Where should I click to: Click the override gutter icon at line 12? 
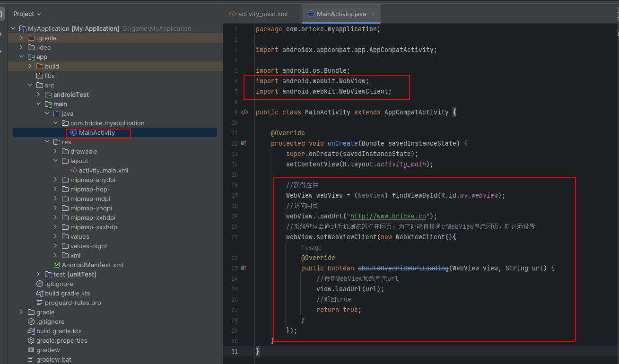pos(244,143)
